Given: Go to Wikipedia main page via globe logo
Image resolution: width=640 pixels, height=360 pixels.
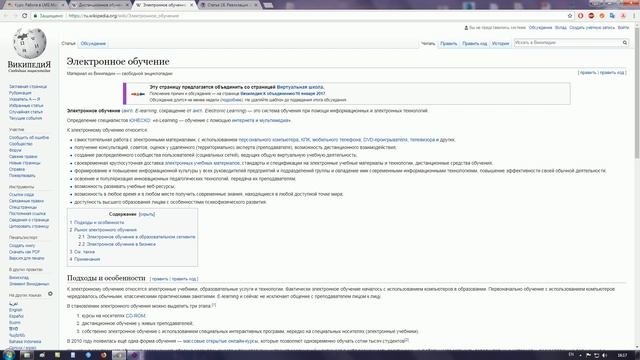Looking at the screenshot, I should coord(29,42).
